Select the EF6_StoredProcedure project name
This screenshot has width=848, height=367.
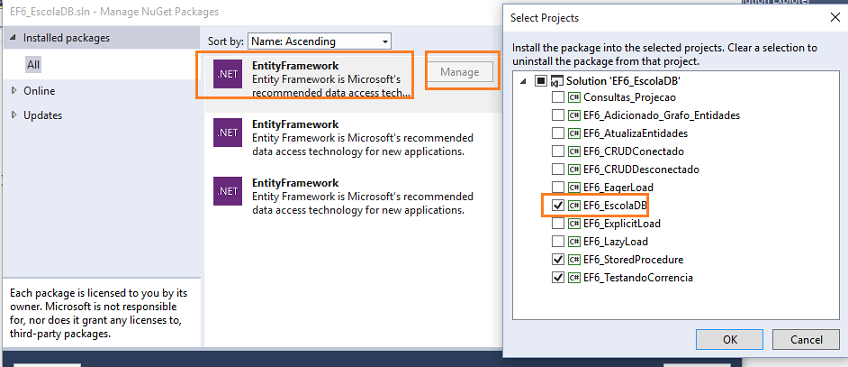(633, 259)
